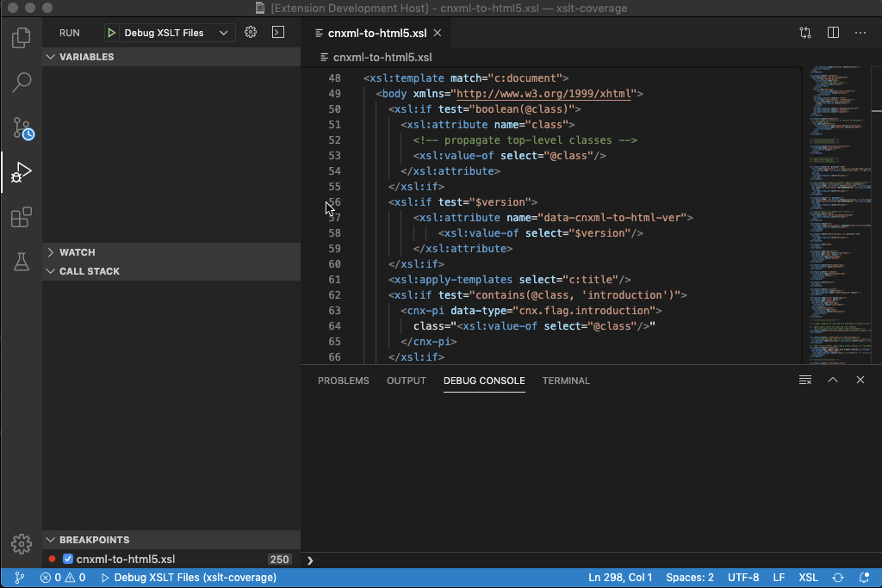Switch to the PROBLEMS panel tab
Image resolution: width=882 pixels, height=588 pixels.
coord(343,381)
